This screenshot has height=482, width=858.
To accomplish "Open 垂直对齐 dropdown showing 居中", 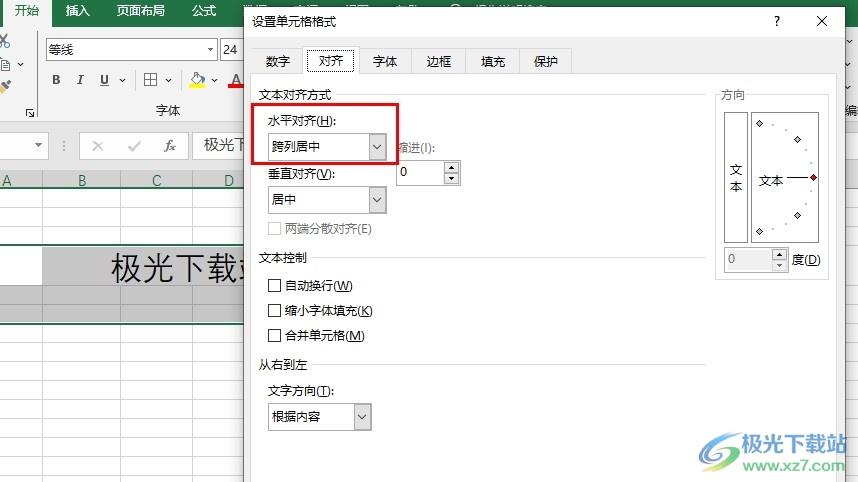I will point(327,200).
